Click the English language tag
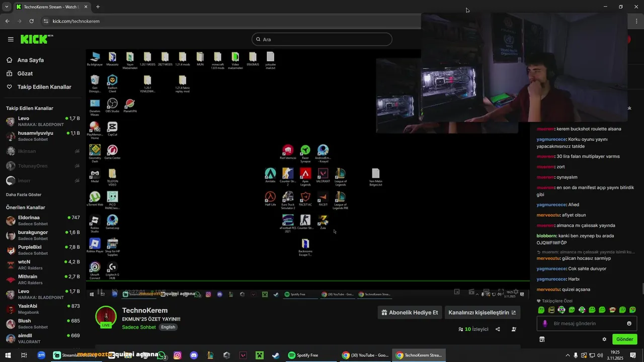The height and width of the screenshot is (362, 644). (x=168, y=327)
